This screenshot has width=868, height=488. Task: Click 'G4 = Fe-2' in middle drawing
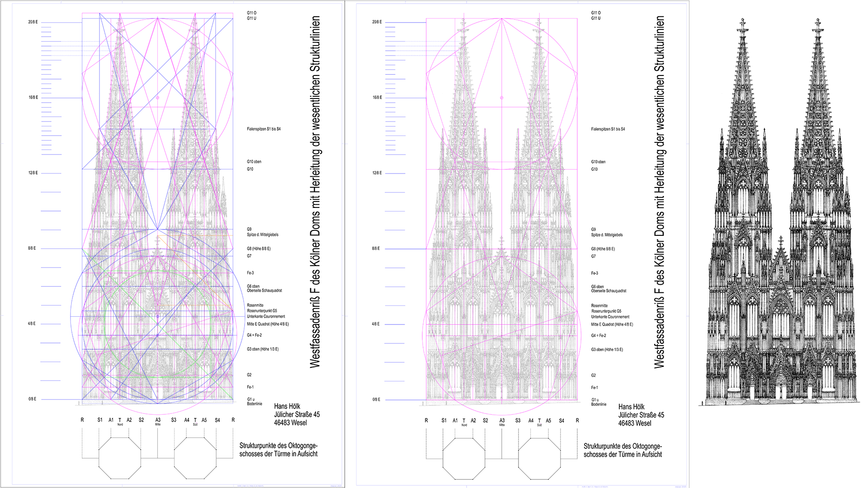599,336
